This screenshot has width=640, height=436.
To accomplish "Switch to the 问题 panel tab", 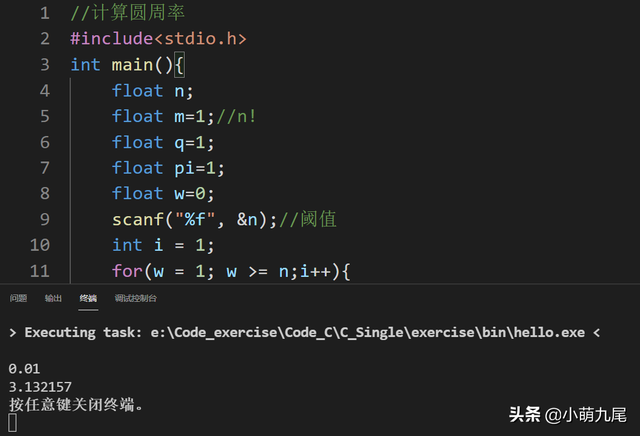I will [18, 298].
